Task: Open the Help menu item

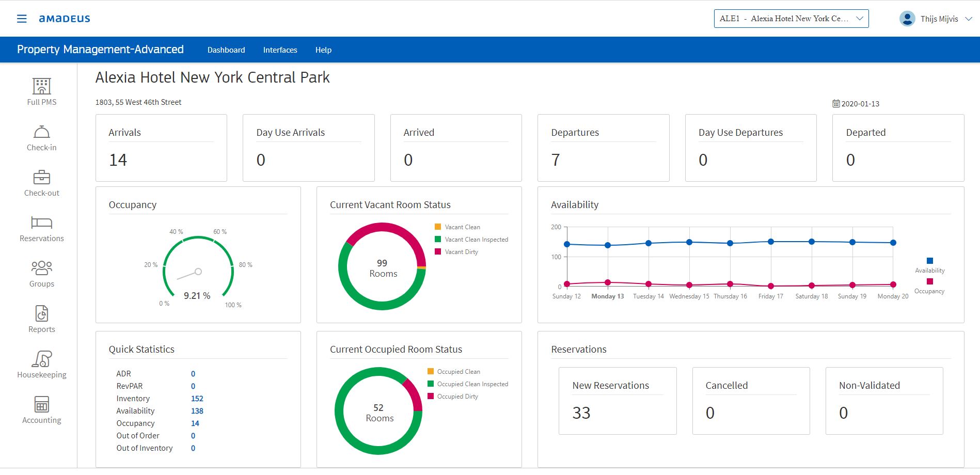Action: click(323, 50)
